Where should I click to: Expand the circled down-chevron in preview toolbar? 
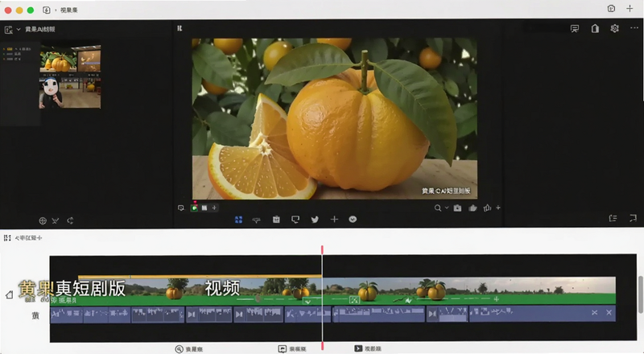tap(353, 220)
